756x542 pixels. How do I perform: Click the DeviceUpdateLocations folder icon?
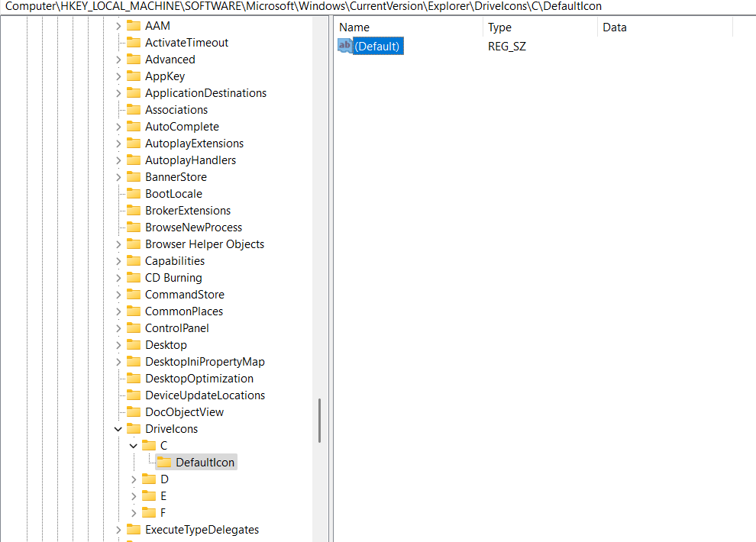[x=134, y=395]
